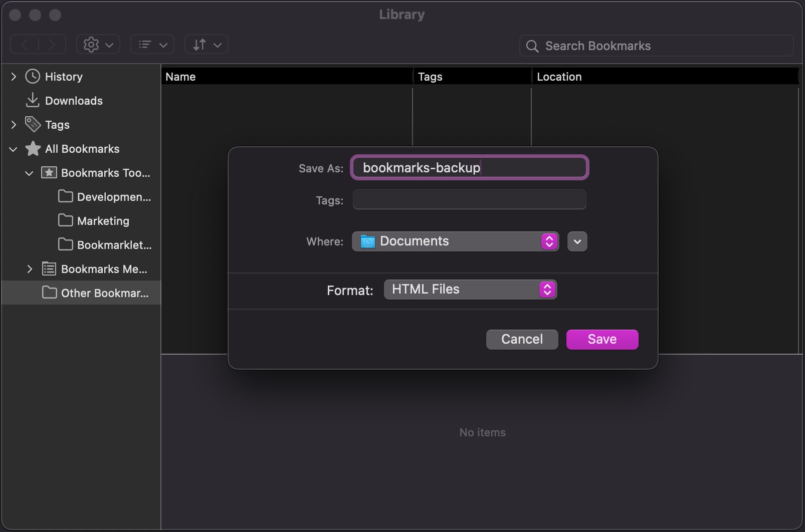Open the settings gear in the toolbar
The height and width of the screenshot is (532, 805).
91,44
